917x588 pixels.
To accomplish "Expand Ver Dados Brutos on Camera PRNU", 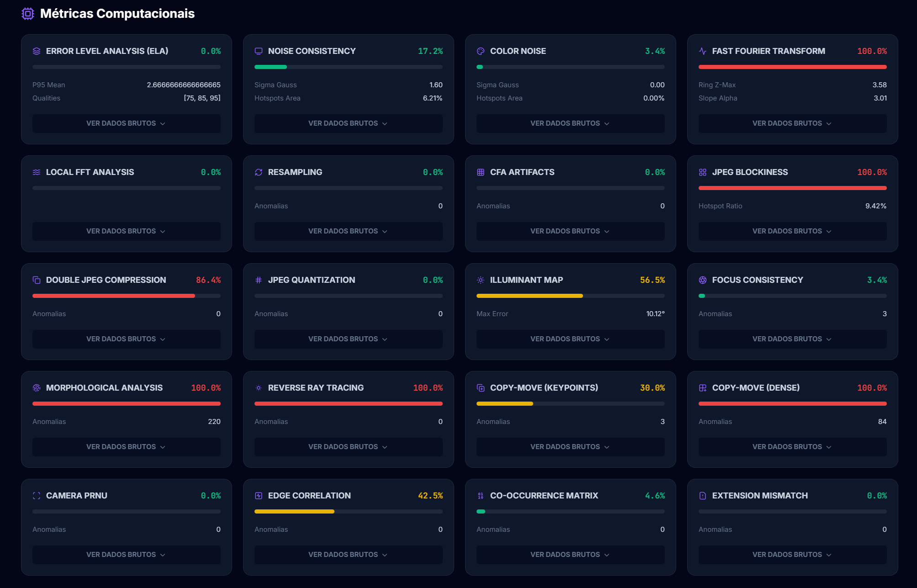I will (x=126, y=555).
